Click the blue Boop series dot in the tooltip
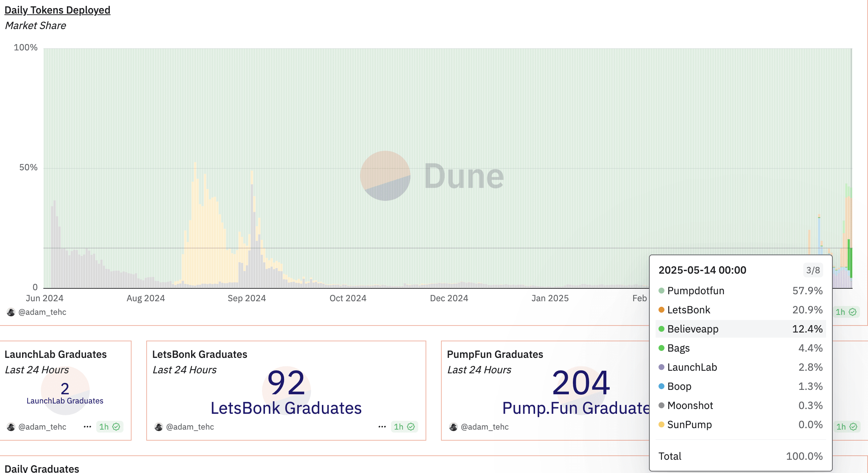Image resolution: width=868 pixels, height=473 pixels. coord(661,386)
